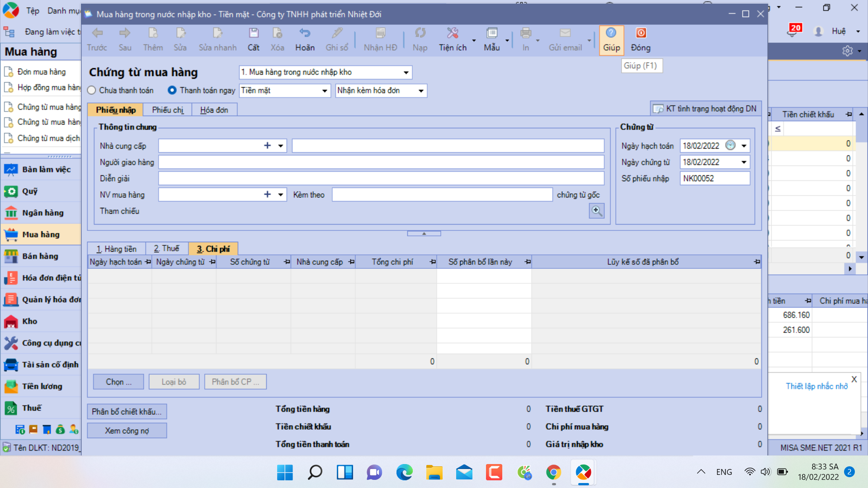The width and height of the screenshot is (868, 488).
Task: Select the Chưa thanh toán radio button
Action: coord(92,90)
